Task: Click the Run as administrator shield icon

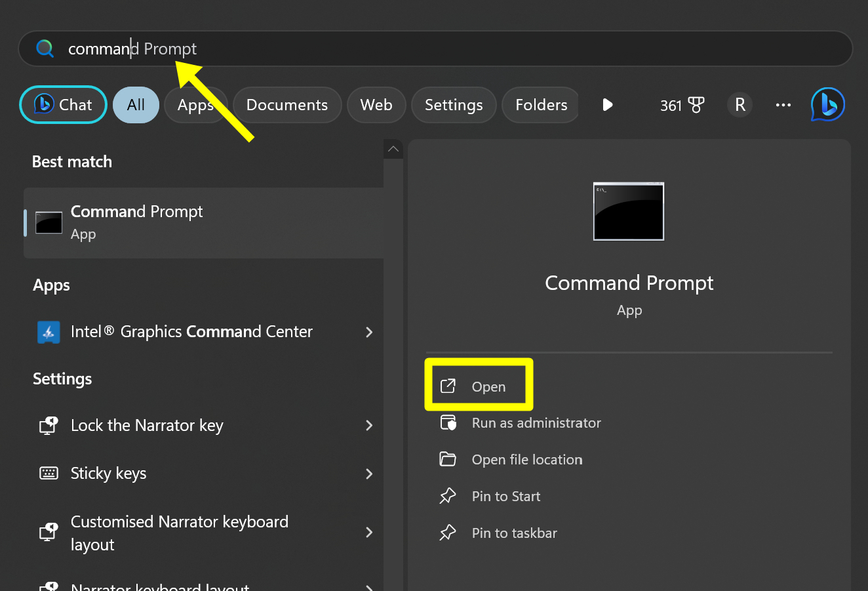Action: [448, 422]
